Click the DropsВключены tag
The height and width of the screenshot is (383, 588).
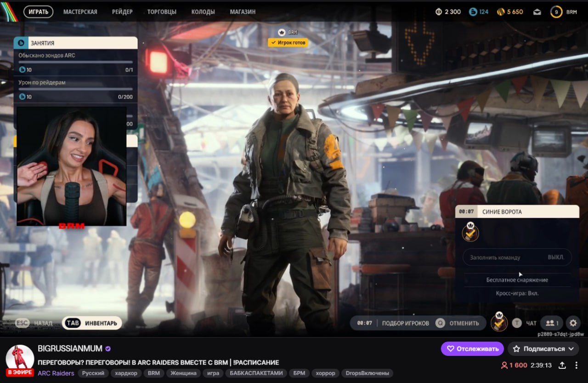pyautogui.click(x=367, y=373)
